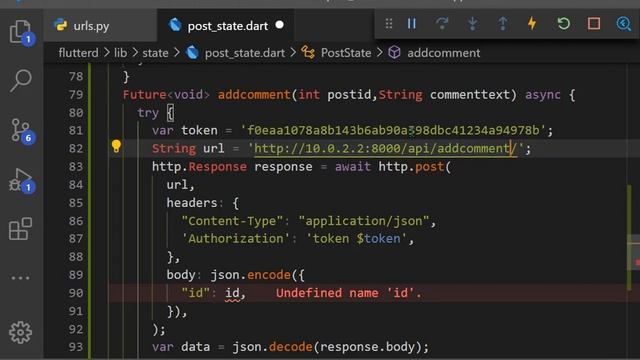Step over in the debug toolbar

point(442,24)
